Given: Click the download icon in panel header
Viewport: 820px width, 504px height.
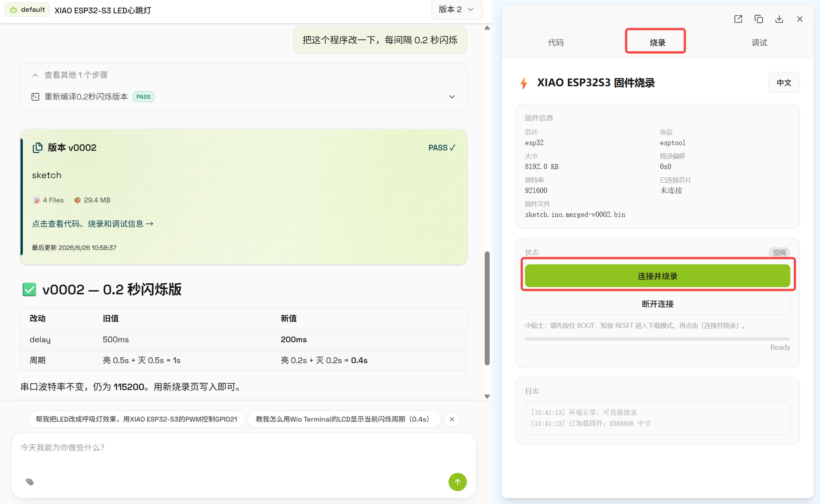Looking at the screenshot, I should click(779, 19).
